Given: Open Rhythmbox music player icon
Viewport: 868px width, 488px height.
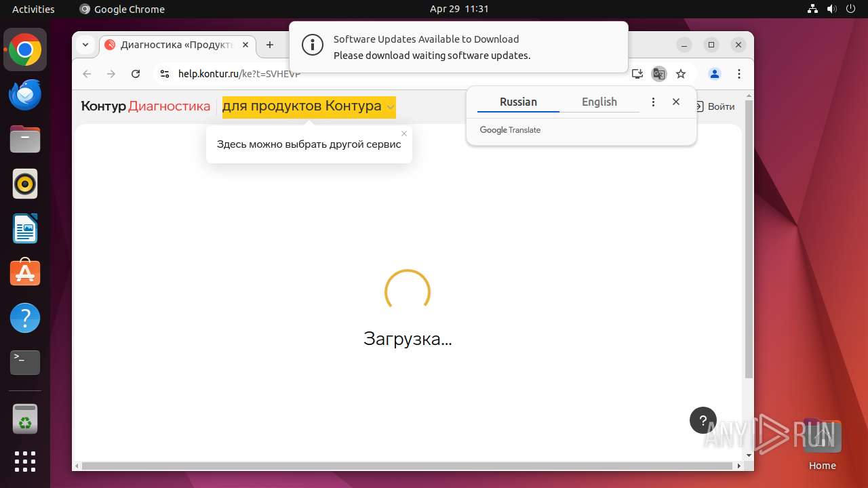Looking at the screenshot, I should click(25, 184).
